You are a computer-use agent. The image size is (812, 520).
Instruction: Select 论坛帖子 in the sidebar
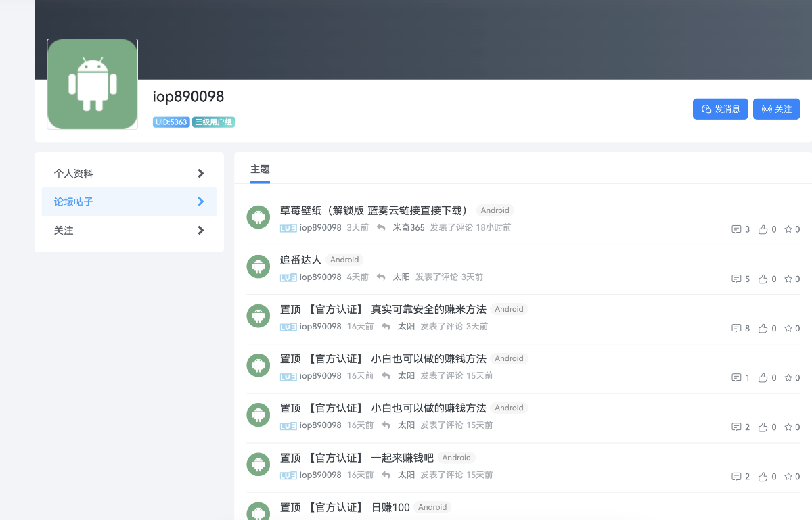[129, 202]
